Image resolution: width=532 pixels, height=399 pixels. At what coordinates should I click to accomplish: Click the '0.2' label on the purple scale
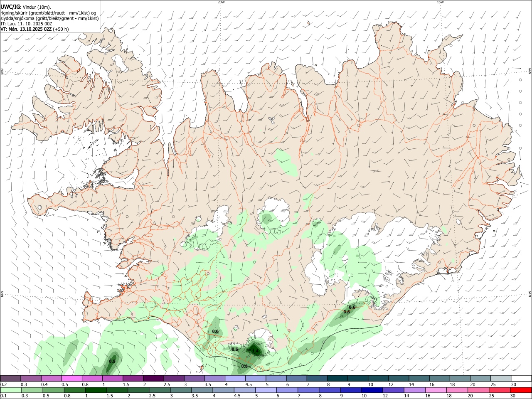[4, 385]
